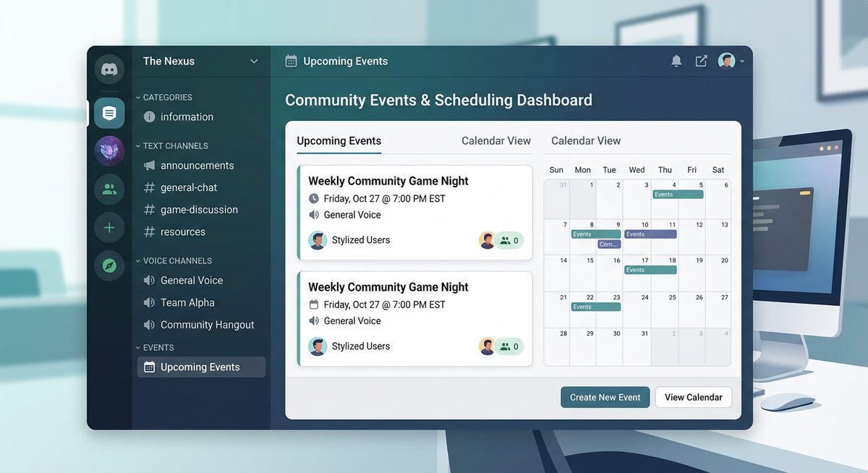Select the purple server avatar icon
868x473 pixels.
click(x=109, y=151)
